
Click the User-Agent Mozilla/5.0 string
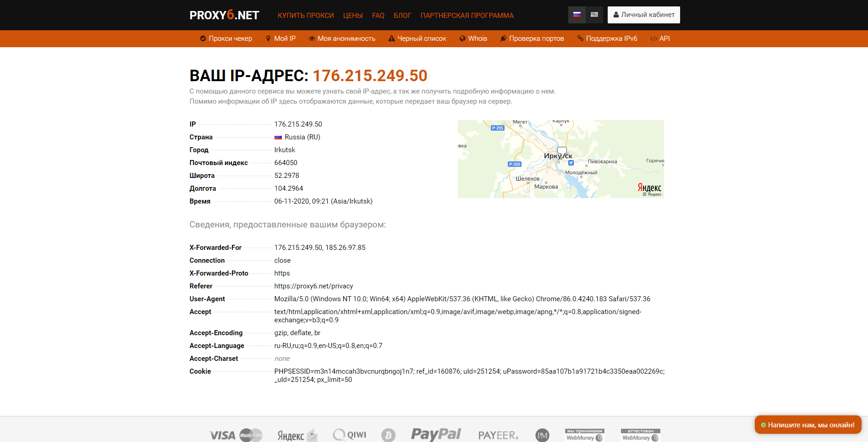(462, 299)
